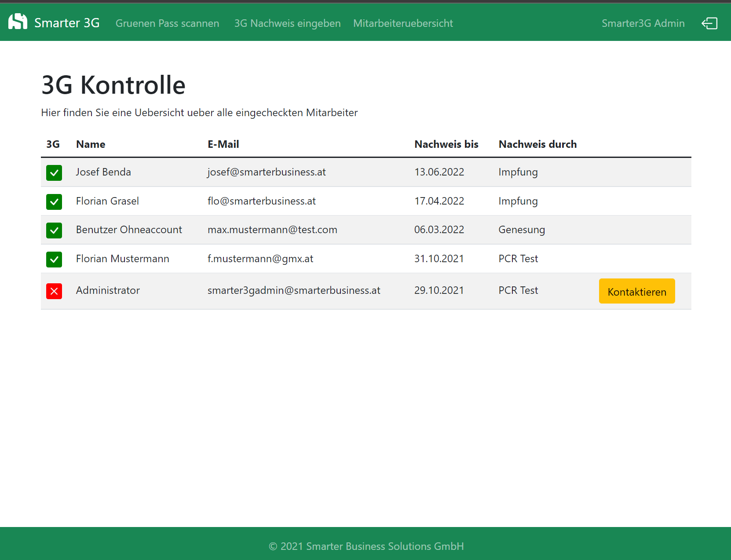Click the Nachweis bis column header
The image size is (731, 560).
(446, 144)
